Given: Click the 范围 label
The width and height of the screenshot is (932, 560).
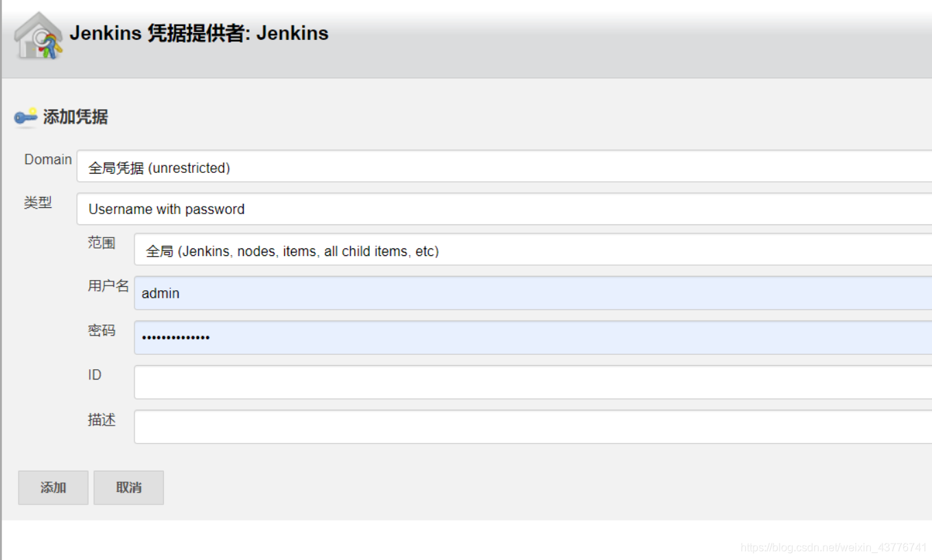Looking at the screenshot, I should (x=102, y=243).
